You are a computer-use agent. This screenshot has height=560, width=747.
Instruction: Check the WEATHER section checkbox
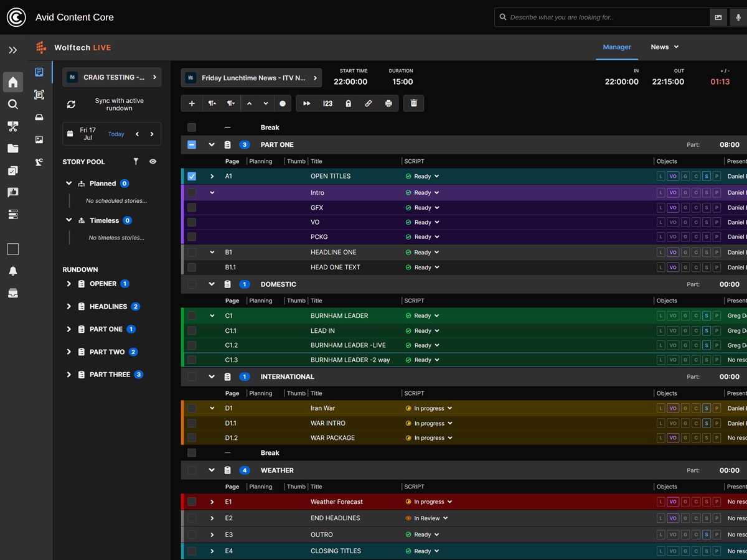192,470
